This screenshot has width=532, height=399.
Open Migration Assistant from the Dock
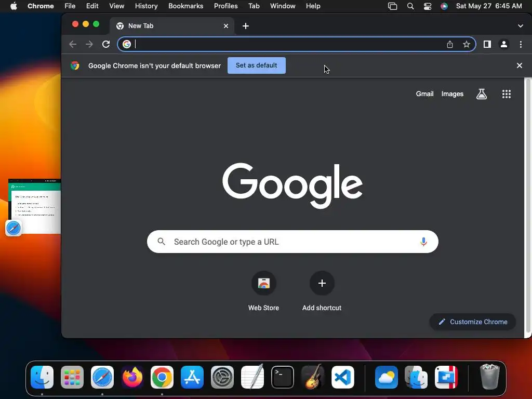[x=416, y=377]
